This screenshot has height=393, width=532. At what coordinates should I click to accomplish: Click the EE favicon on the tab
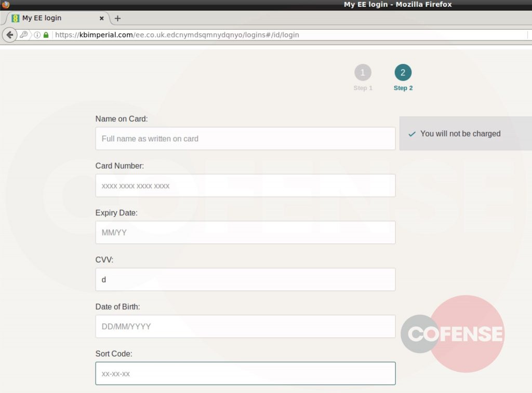(15, 18)
